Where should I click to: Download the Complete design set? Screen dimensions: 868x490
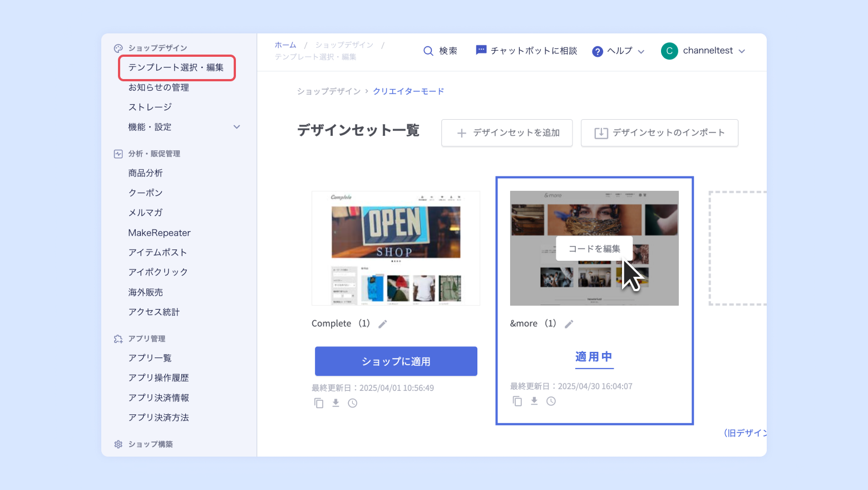coord(336,403)
